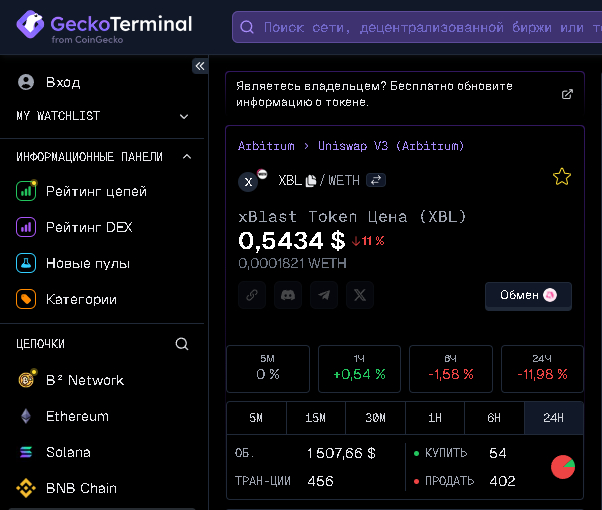Click the 1 507,66 $ volume value
602x510 pixels.
[x=341, y=453]
